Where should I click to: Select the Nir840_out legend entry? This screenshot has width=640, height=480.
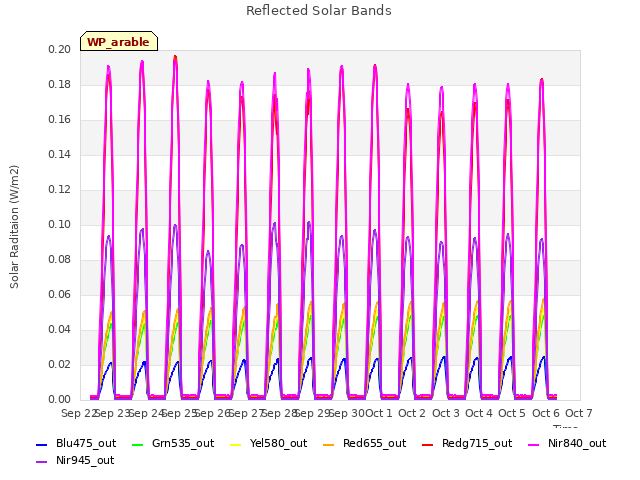567,443
